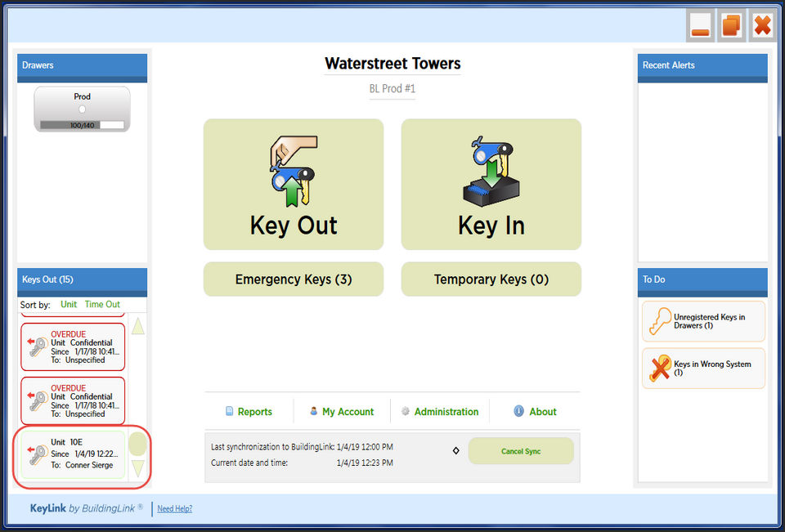This screenshot has height=532, width=785.
Task: Cancel the BuildingLink sync
Action: point(521,451)
